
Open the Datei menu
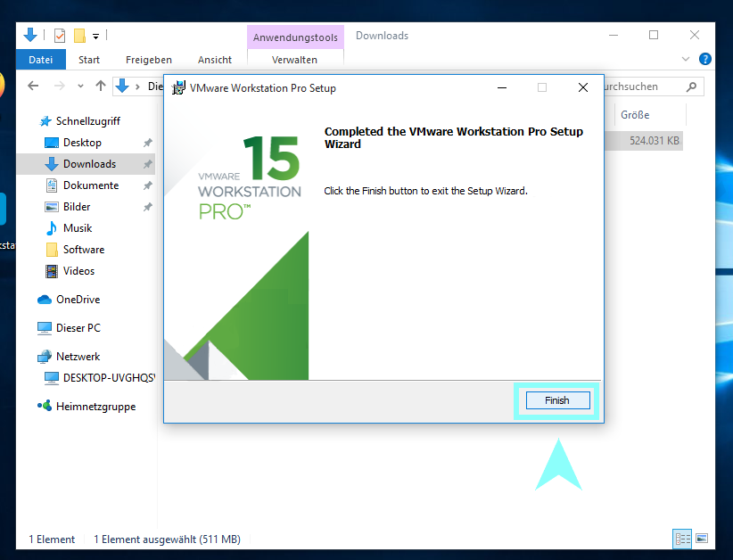pos(40,60)
